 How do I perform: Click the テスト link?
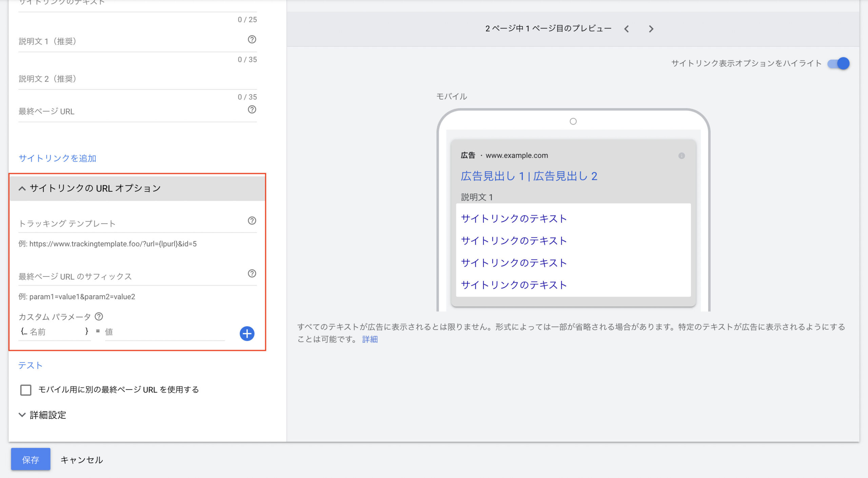coord(30,366)
